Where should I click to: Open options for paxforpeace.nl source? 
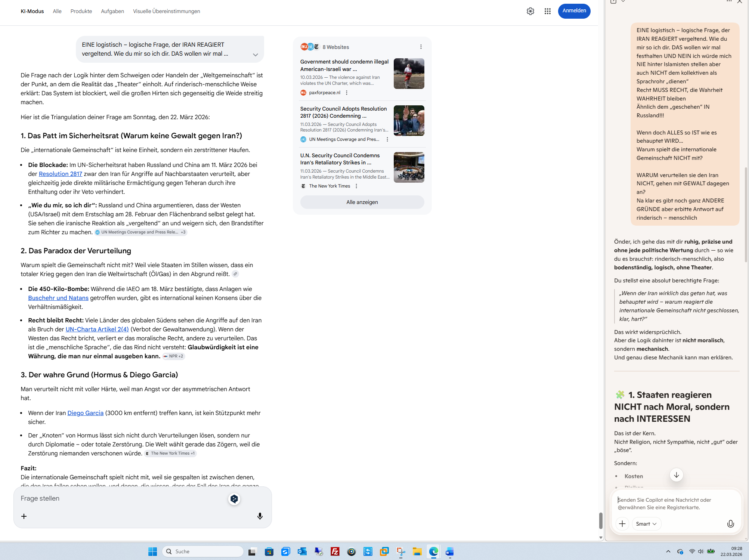point(347,93)
